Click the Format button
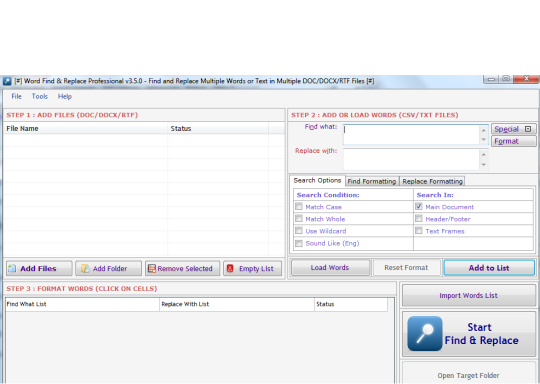The image size is (540, 384). coord(513,141)
